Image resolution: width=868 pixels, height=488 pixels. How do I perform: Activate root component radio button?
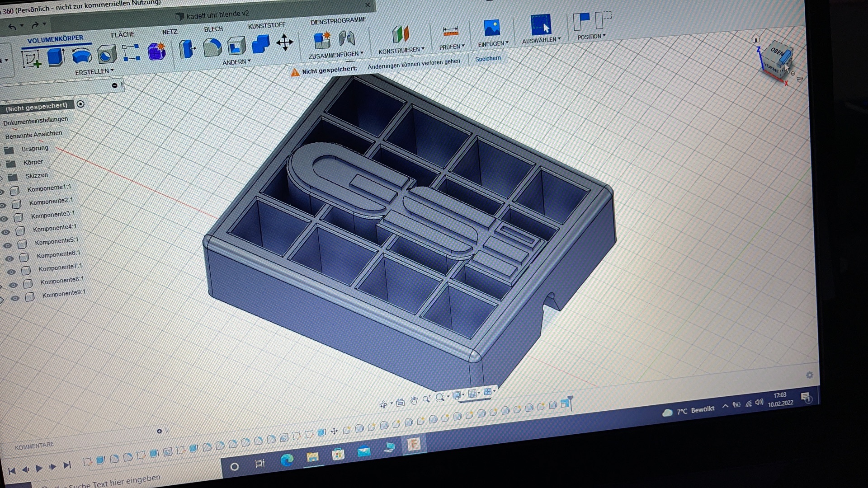pyautogui.click(x=80, y=104)
